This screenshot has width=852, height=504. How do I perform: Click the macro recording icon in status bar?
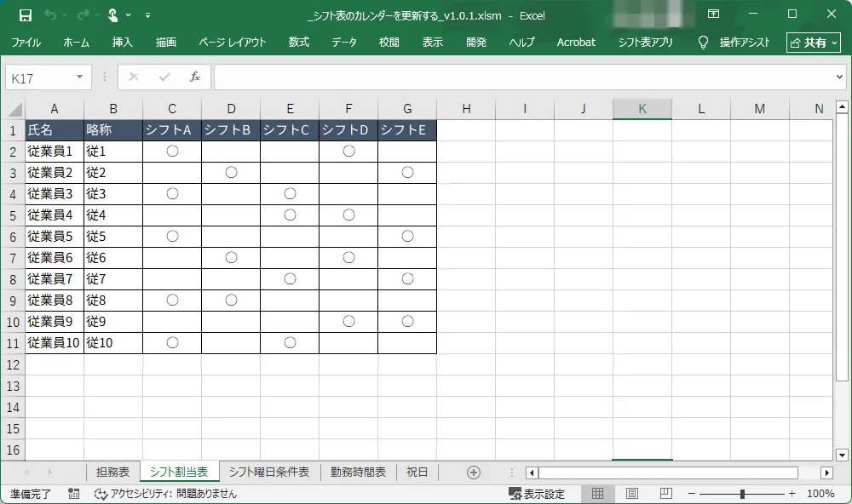click(x=74, y=494)
